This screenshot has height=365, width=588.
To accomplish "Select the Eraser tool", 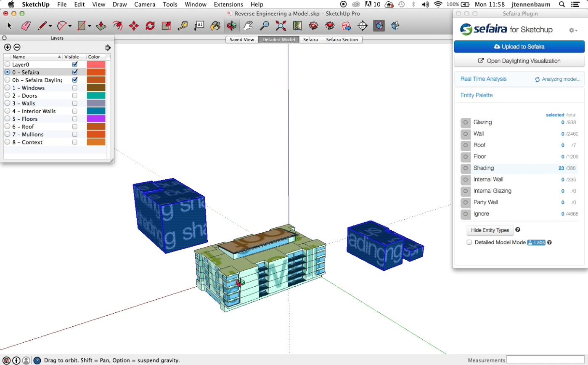I will coord(26,26).
